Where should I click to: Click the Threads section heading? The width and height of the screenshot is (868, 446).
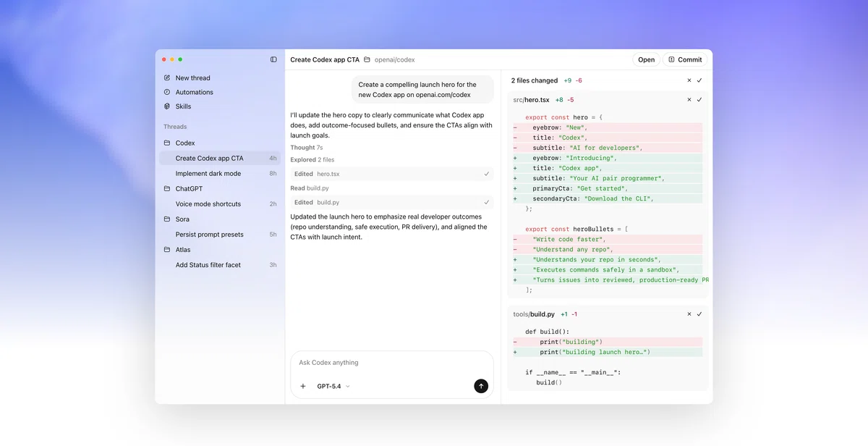click(175, 127)
